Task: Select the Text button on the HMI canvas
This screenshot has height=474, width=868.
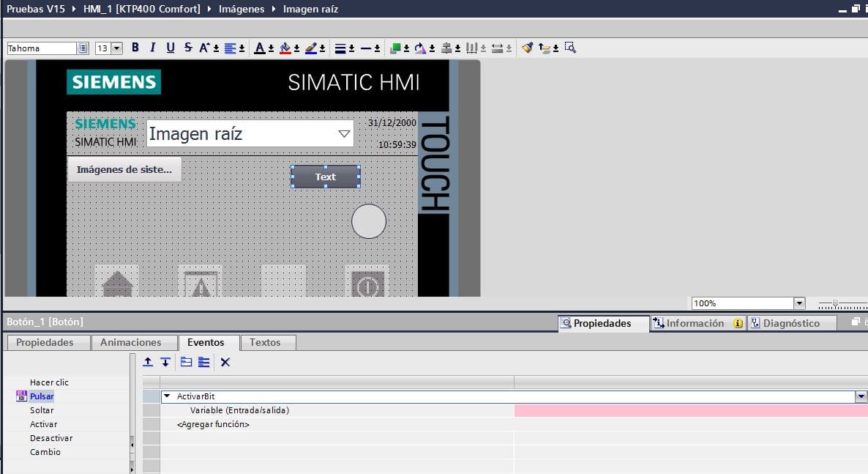Action: pos(326,177)
